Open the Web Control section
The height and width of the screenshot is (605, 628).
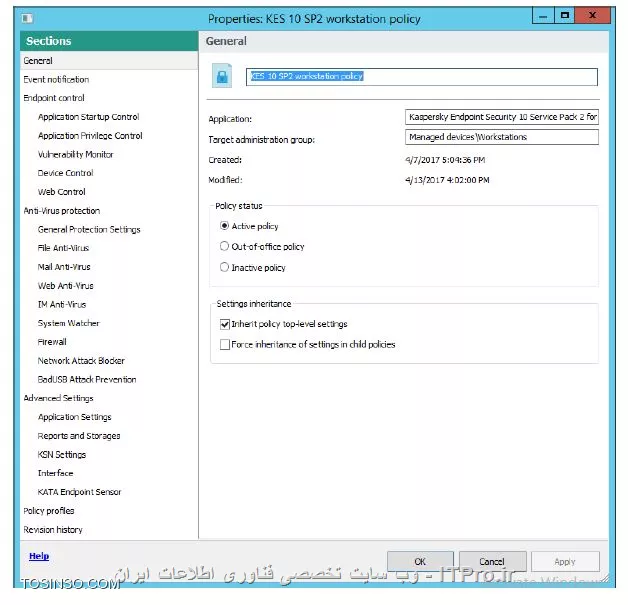61,192
